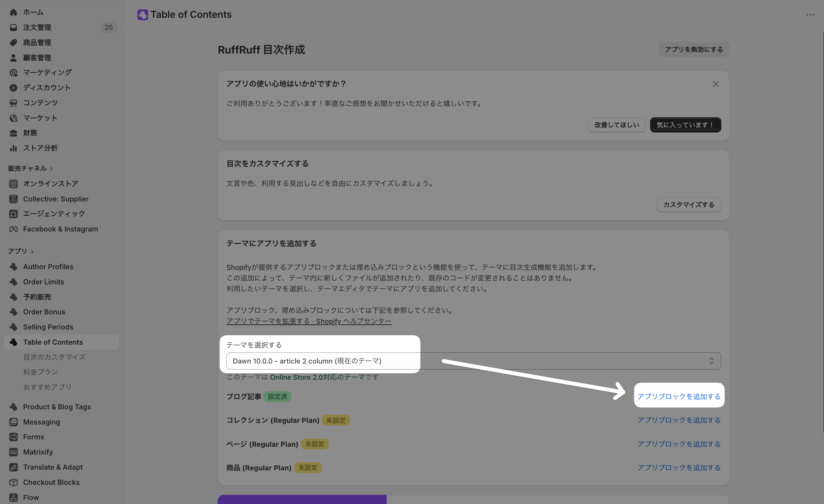Expand the アプリ apps section chevron
Viewport: 824px width, 504px height.
(x=32, y=252)
